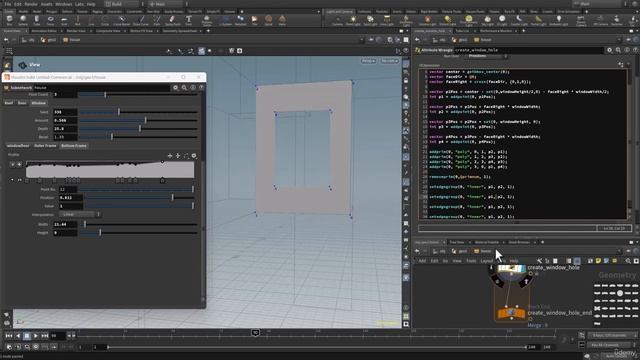Adjust the Seed slider
This screenshot has width=640, height=360.
click(138, 112)
